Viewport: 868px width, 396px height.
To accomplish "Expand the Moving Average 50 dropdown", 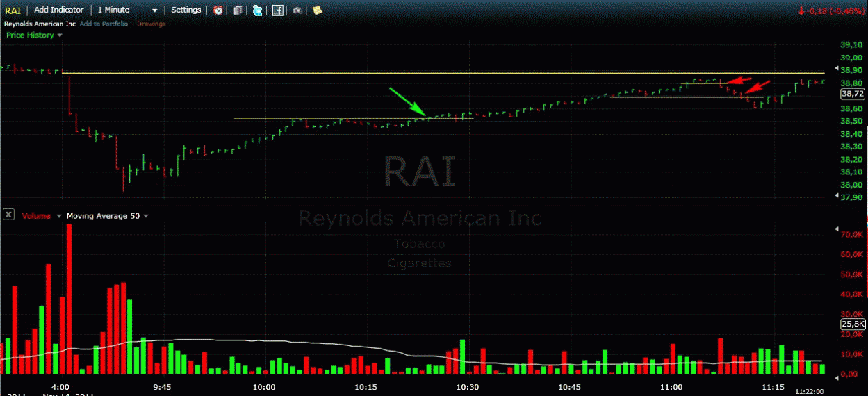I will [x=145, y=216].
